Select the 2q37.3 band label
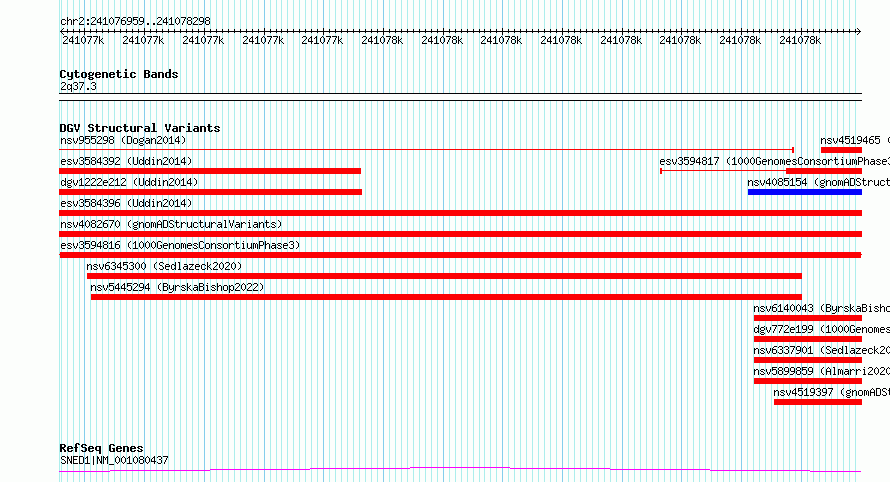 (78, 86)
